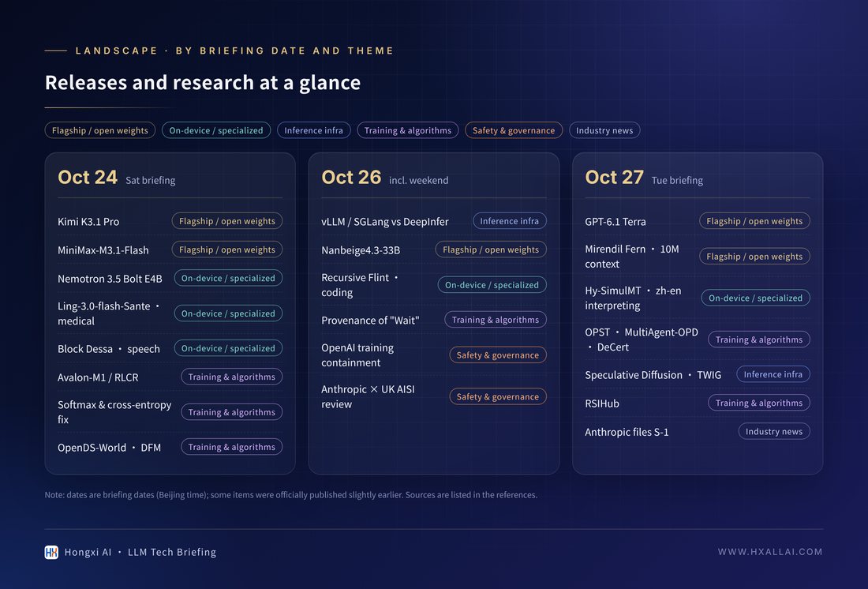This screenshot has height=589, width=868.
Task: Click the Speculative Diffusion TWIG item
Action: click(653, 375)
